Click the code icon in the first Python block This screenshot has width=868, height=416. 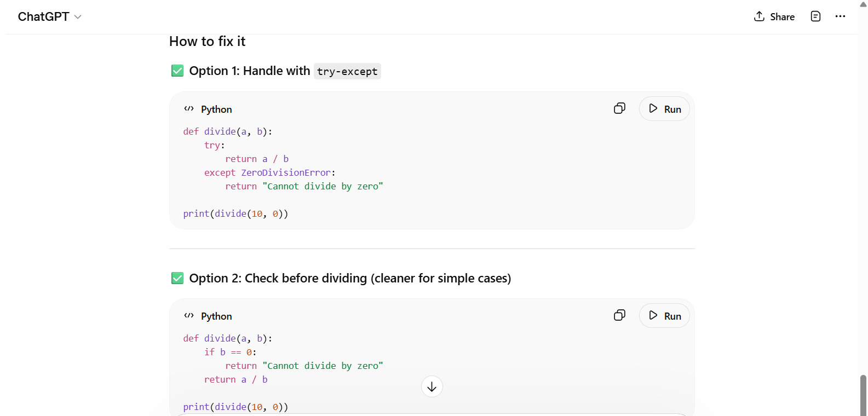[189, 109]
